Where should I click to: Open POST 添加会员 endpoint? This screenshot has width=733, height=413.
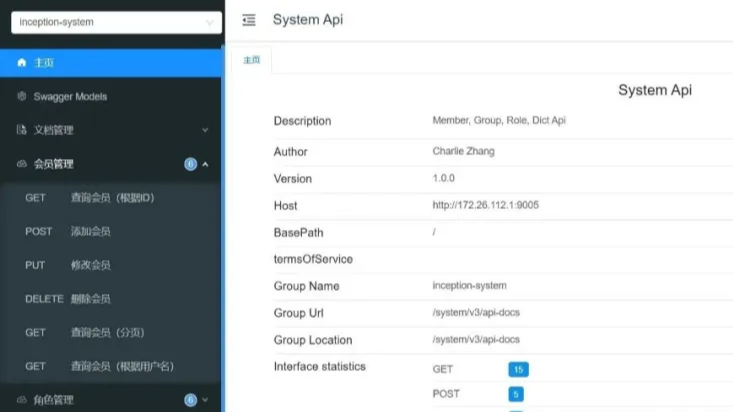pos(110,232)
